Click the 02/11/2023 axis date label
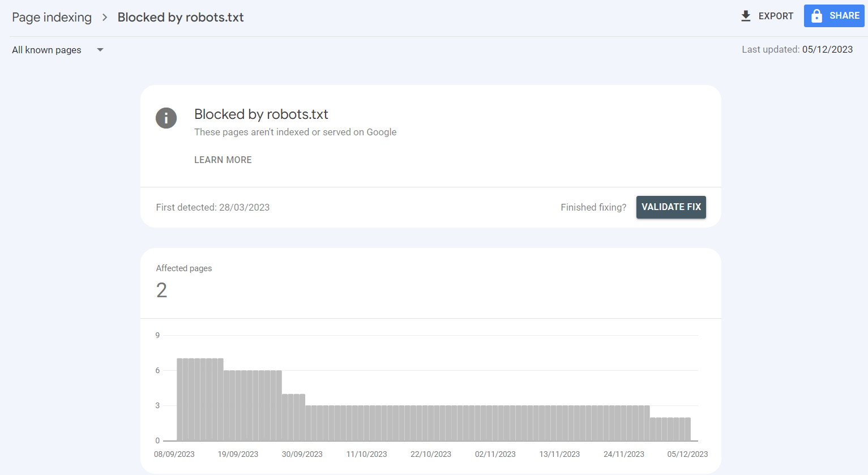Image resolution: width=868 pixels, height=475 pixels. coord(495,454)
